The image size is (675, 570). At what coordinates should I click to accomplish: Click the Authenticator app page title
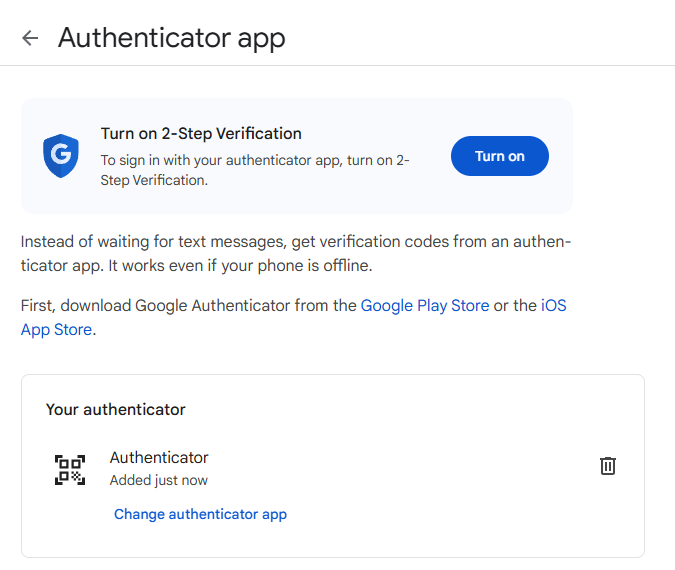(x=171, y=38)
